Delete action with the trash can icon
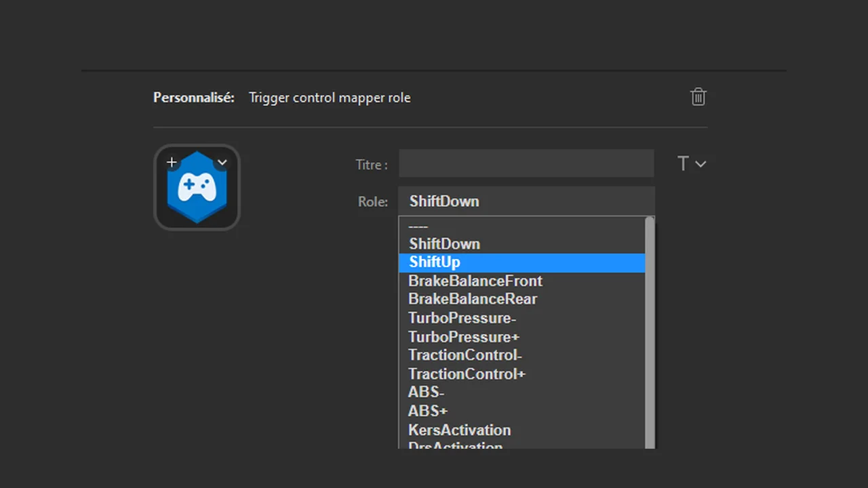Viewport: 868px width, 488px height. (698, 97)
